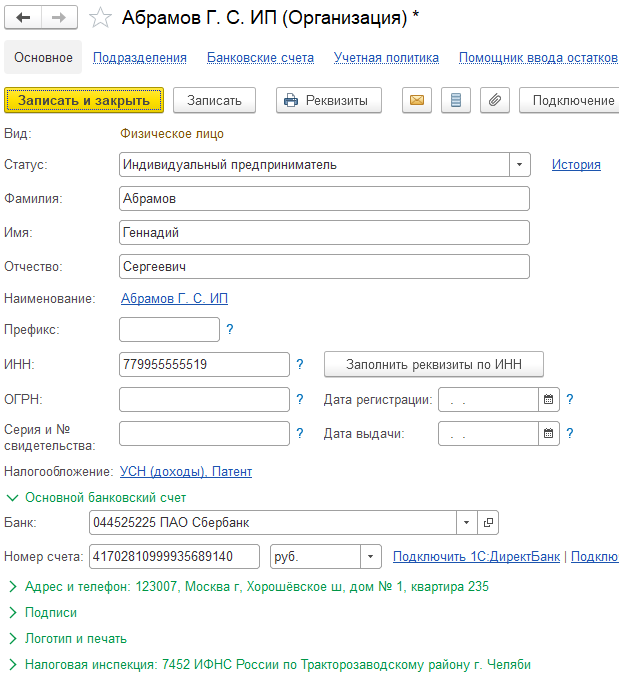Viewport: 619px width, 679px height.
Task: Click into the Префикс field
Action: click(x=169, y=330)
